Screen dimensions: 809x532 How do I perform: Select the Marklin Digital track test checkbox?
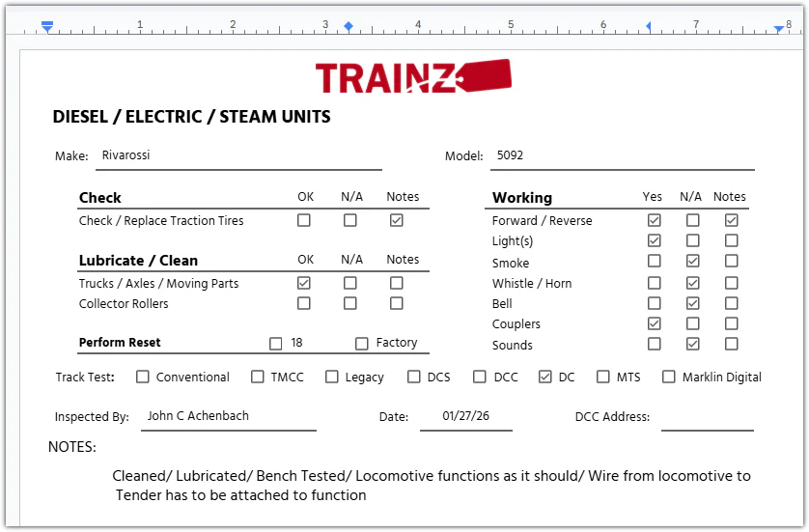(x=669, y=377)
